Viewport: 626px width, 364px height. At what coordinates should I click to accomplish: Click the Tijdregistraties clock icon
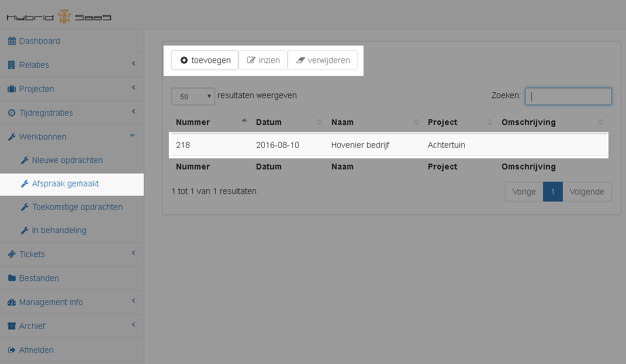pyautogui.click(x=12, y=113)
